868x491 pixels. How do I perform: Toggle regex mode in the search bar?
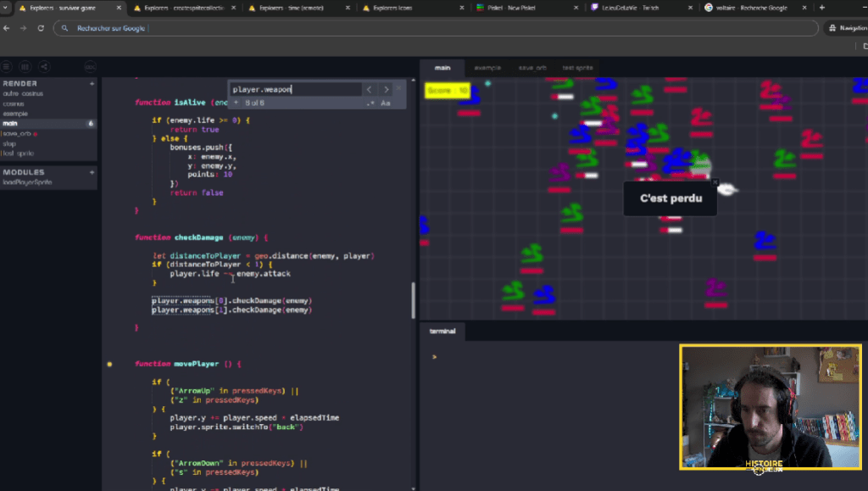tap(370, 103)
